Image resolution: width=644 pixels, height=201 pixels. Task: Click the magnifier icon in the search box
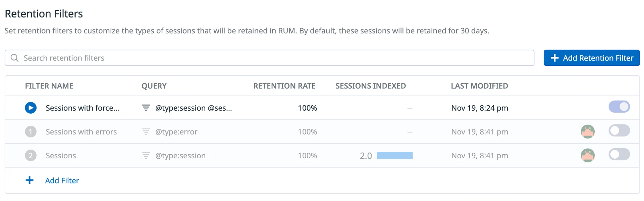pyautogui.click(x=14, y=58)
